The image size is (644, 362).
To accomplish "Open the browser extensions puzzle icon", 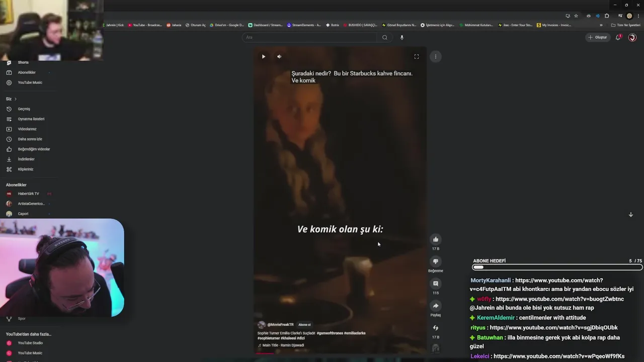I will [607, 16].
